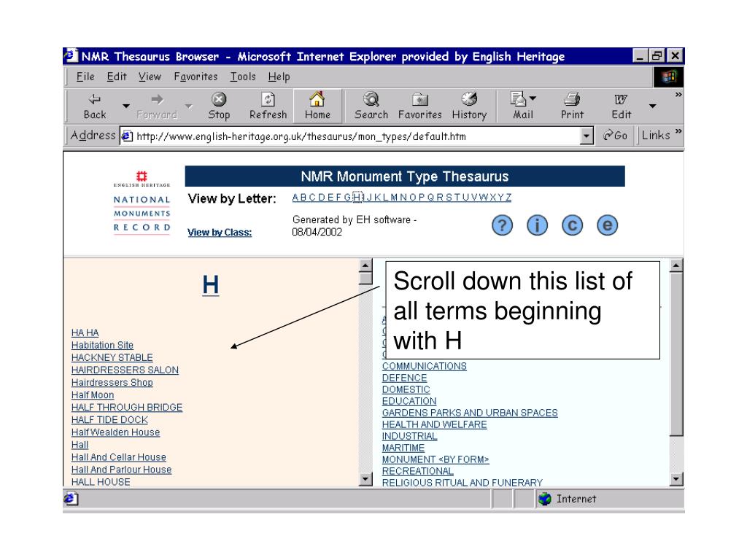The height and width of the screenshot is (560, 747).
Task: Open the Edit menu
Action: [x=117, y=77]
